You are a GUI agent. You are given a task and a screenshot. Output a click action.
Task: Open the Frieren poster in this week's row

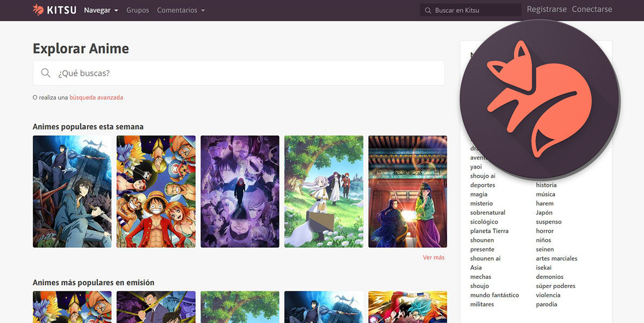pyautogui.click(x=324, y=191)
